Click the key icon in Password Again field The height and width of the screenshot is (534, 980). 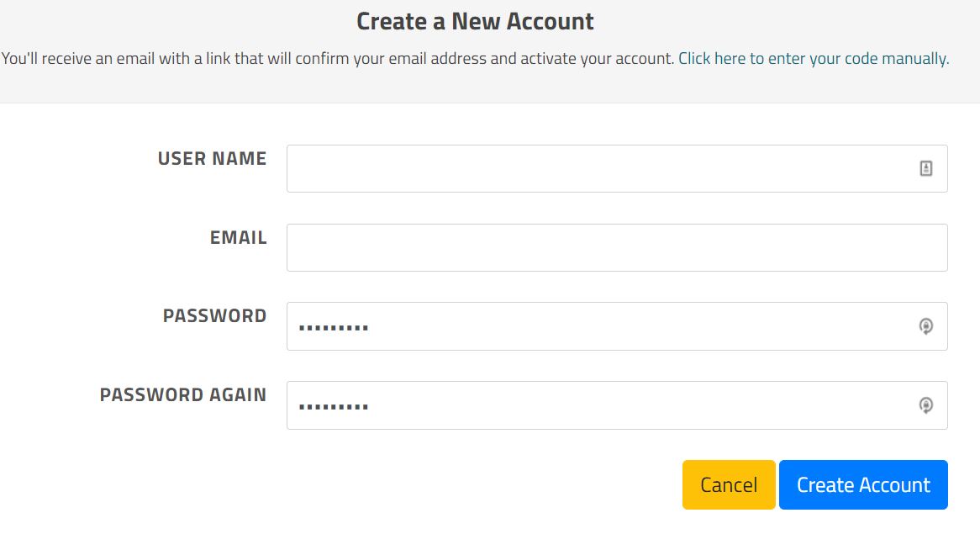[x=925, y=405]
